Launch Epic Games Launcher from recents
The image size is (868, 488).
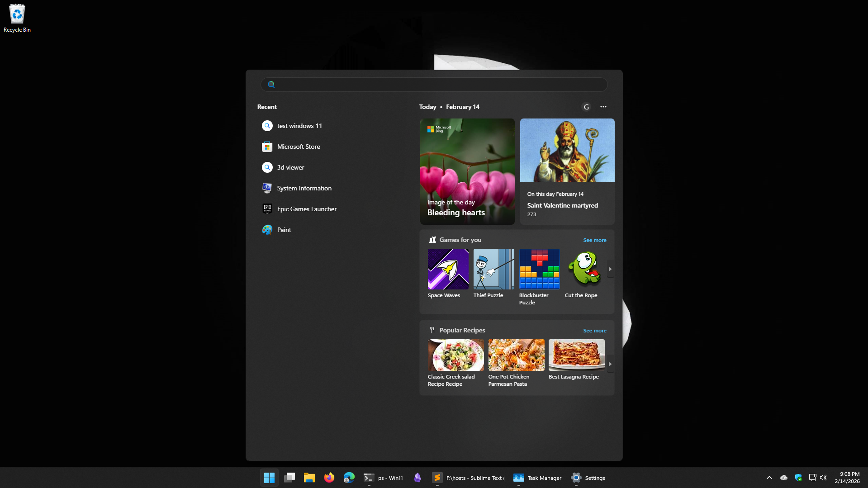[x=306, y=209]
